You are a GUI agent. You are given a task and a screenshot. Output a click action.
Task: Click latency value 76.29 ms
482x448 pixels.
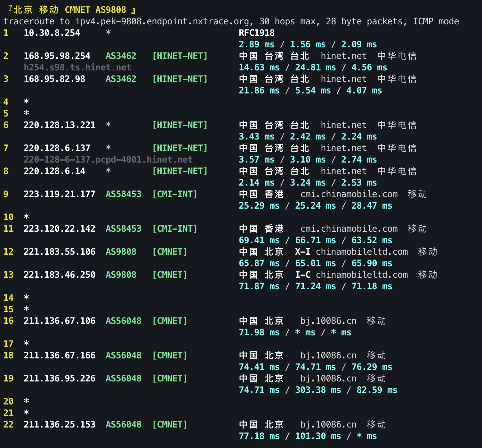(372, 367)
